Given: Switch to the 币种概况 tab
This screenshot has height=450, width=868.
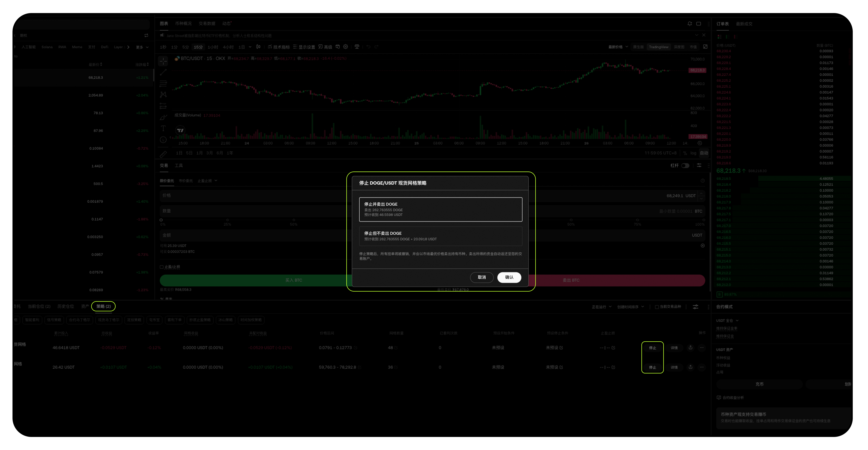Looking at the screenshot, I should click(x=183, y=24).
